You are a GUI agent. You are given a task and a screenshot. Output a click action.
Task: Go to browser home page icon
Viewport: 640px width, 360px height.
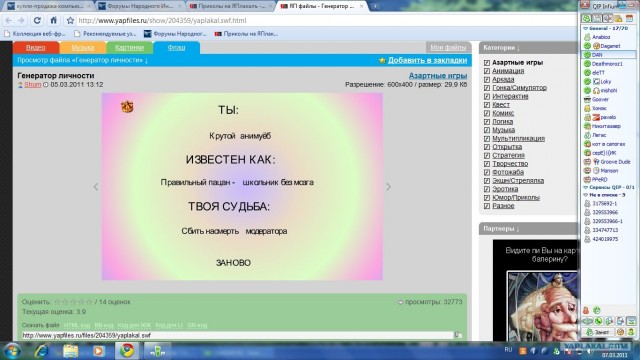click(53, 20)
